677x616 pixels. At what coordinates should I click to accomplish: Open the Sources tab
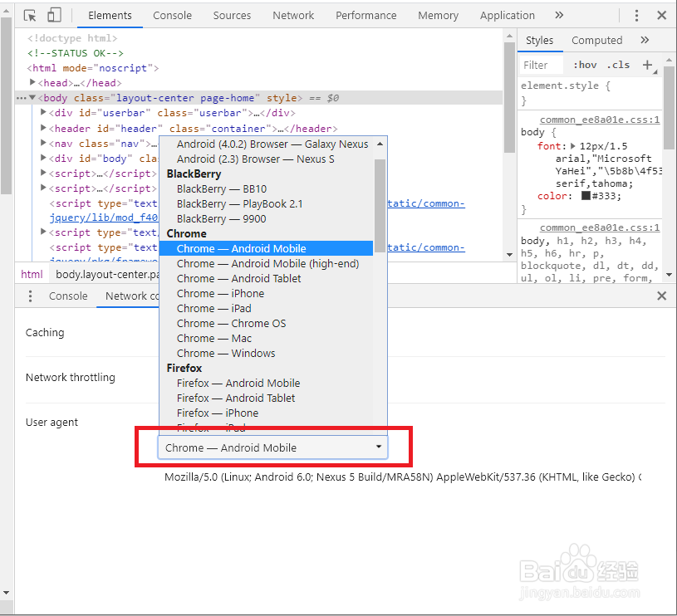[x=232, y=16]
